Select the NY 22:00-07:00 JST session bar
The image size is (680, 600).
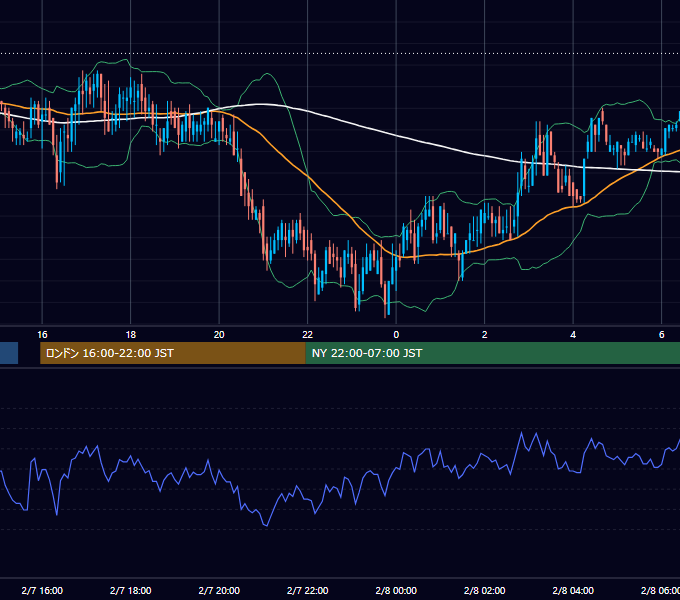click(x=493, y=353)
